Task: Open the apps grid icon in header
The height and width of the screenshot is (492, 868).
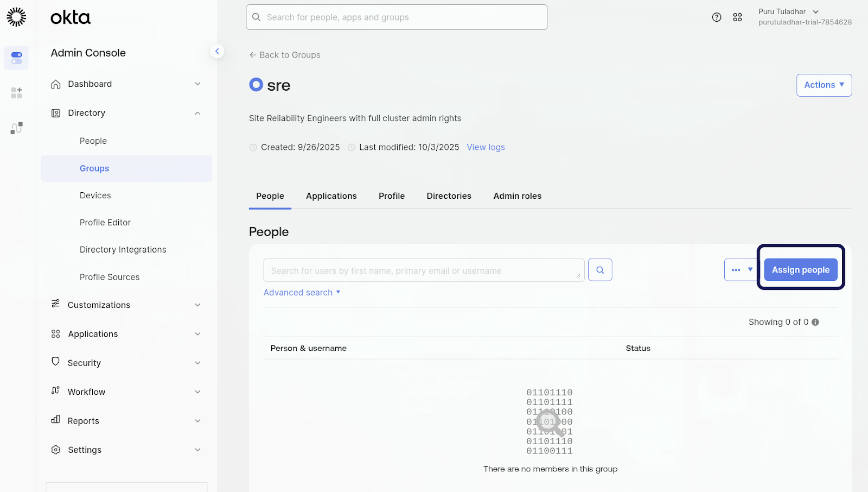Action: (737, 17)
